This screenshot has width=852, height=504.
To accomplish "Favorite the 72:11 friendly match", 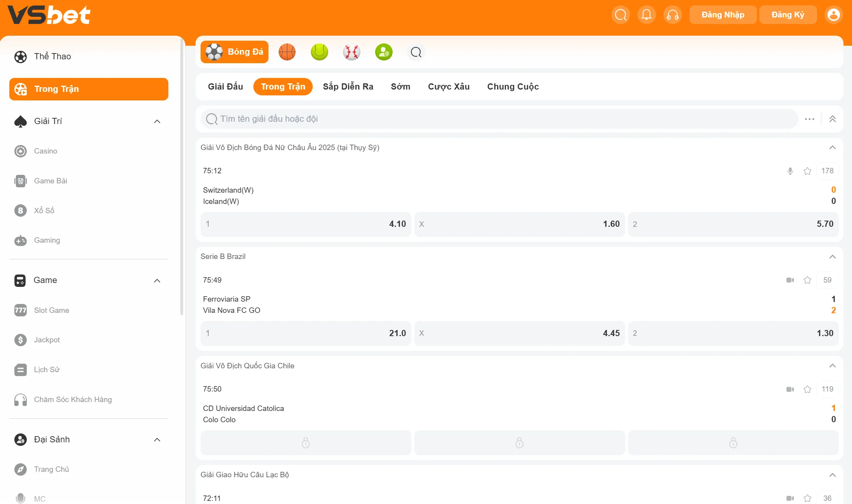I will [807, 498].
